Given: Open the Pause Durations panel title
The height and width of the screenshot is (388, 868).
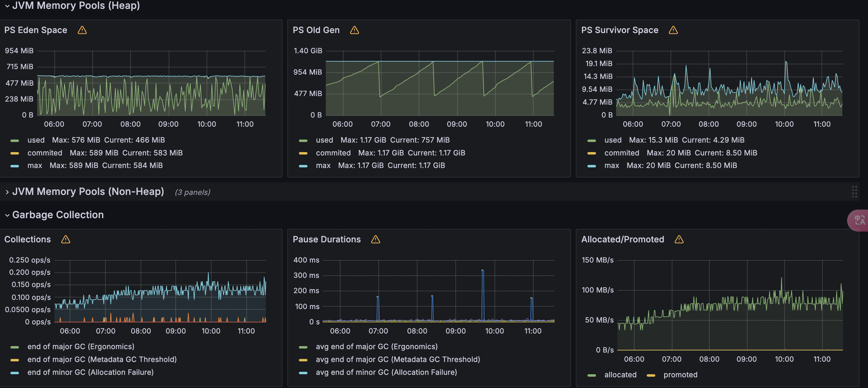Looking at the screenshot, I should click(x=326, y=239).
